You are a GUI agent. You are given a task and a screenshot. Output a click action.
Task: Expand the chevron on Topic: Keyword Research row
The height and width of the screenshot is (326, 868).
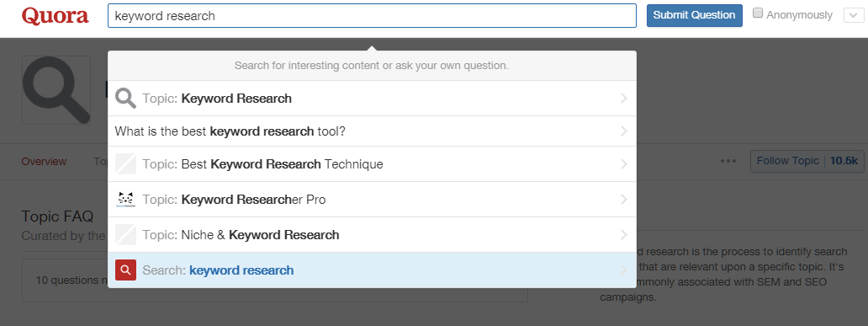(x=624, y=99)
